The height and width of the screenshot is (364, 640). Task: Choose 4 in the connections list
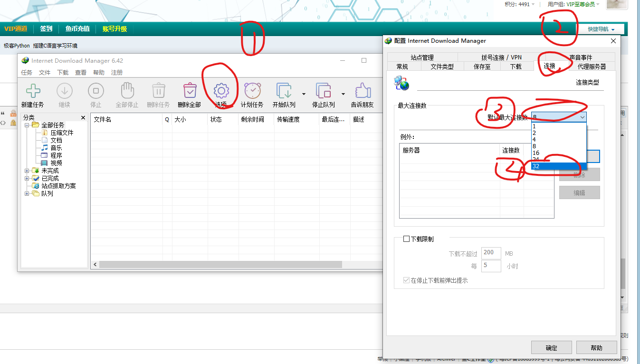pos(559,140)
